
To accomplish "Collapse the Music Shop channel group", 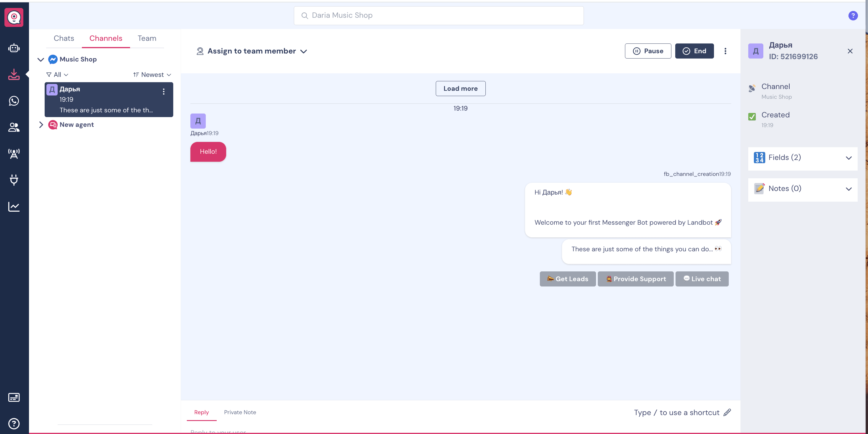I will 41,60.
